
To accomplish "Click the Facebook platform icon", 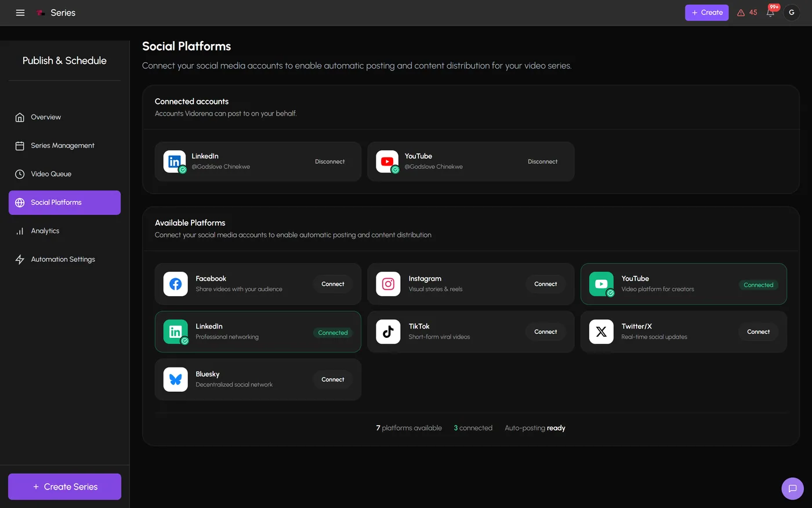I will pos(175,284).
